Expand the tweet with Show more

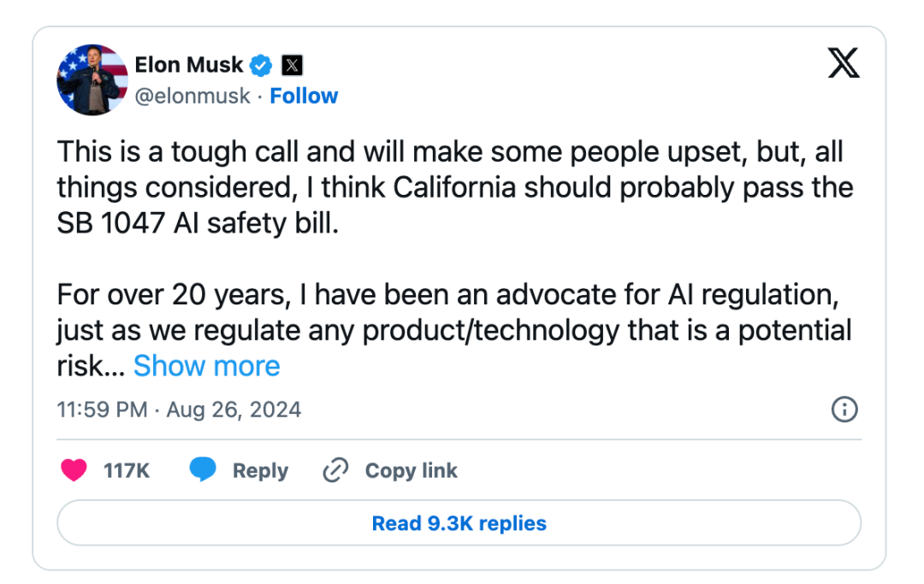[x=207, y=366]
